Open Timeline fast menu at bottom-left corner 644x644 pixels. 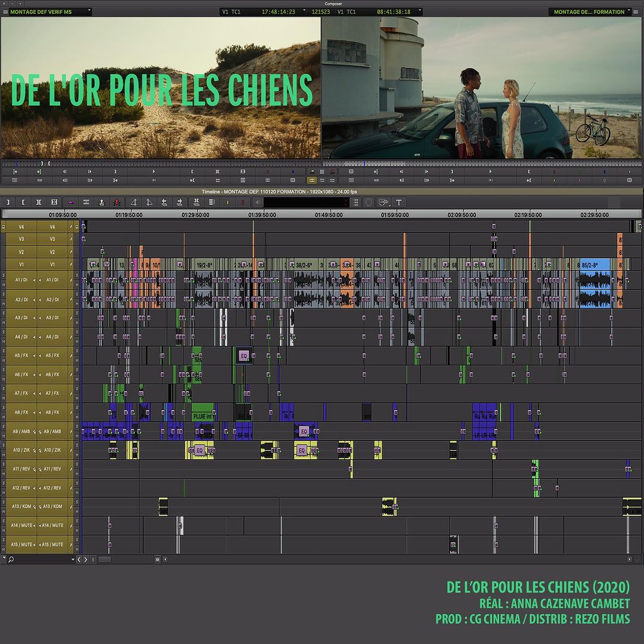(x=4, y=558)
